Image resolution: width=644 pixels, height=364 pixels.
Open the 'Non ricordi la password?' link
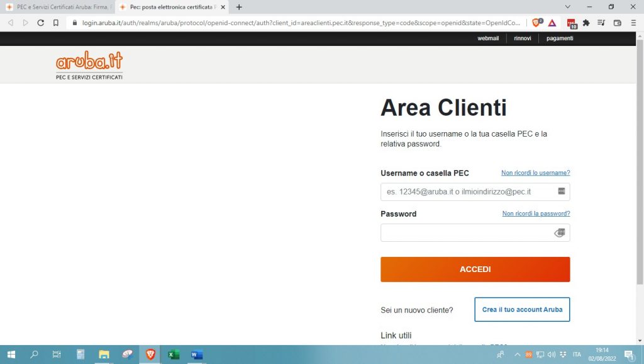click(536, 213)
